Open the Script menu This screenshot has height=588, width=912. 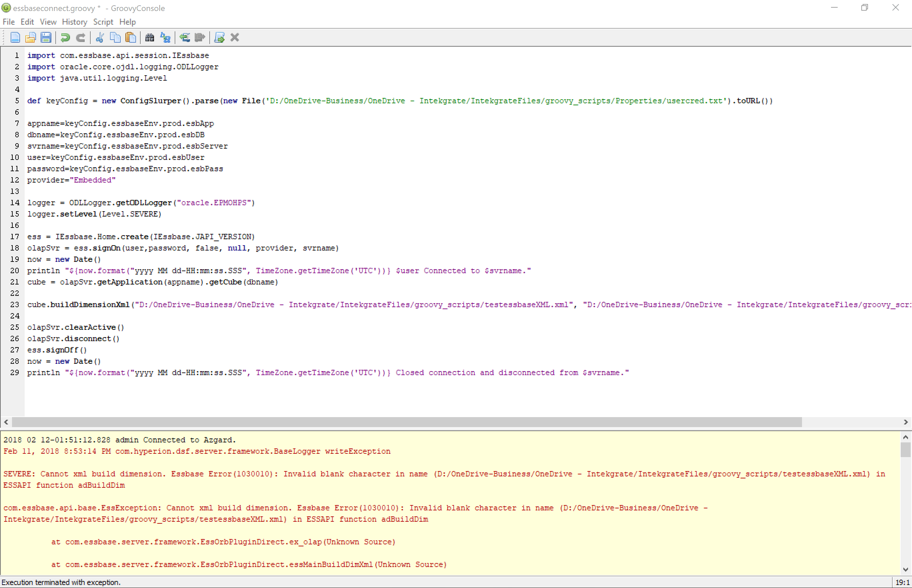click(x=103, y=22)
